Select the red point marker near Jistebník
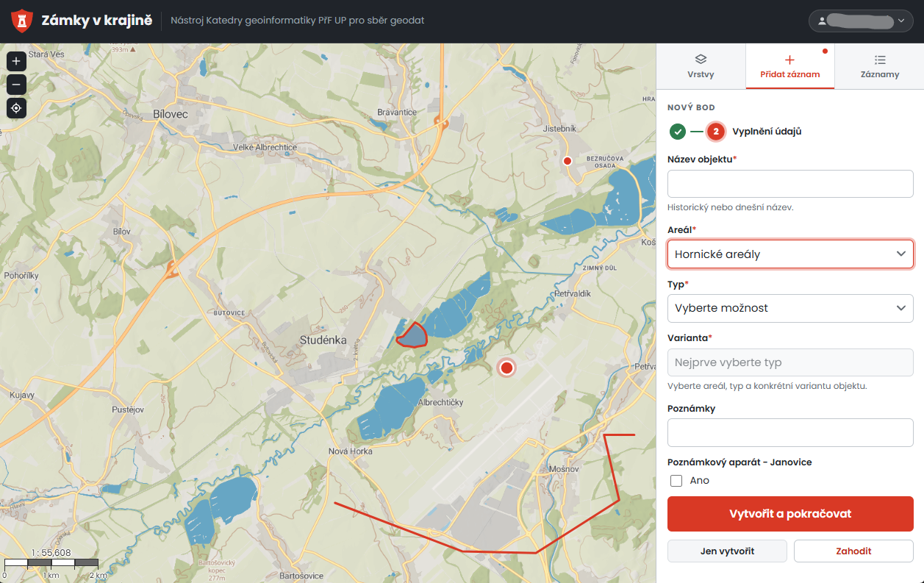The height and width of the screenshot is (583, 924). pyautogui.click(x=567, y=160)
